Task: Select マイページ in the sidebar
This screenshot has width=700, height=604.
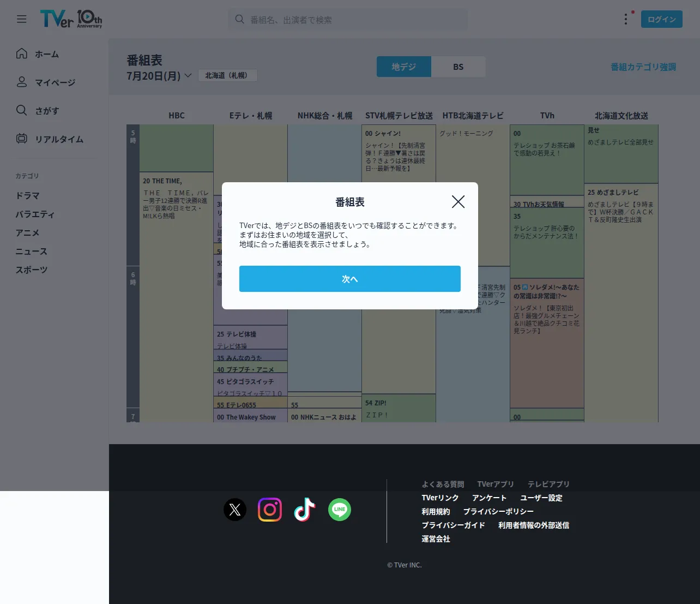Action: 55,82
